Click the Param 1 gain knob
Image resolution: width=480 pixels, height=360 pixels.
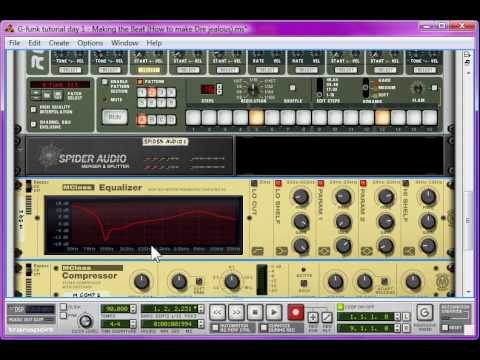tap(343, 221)
